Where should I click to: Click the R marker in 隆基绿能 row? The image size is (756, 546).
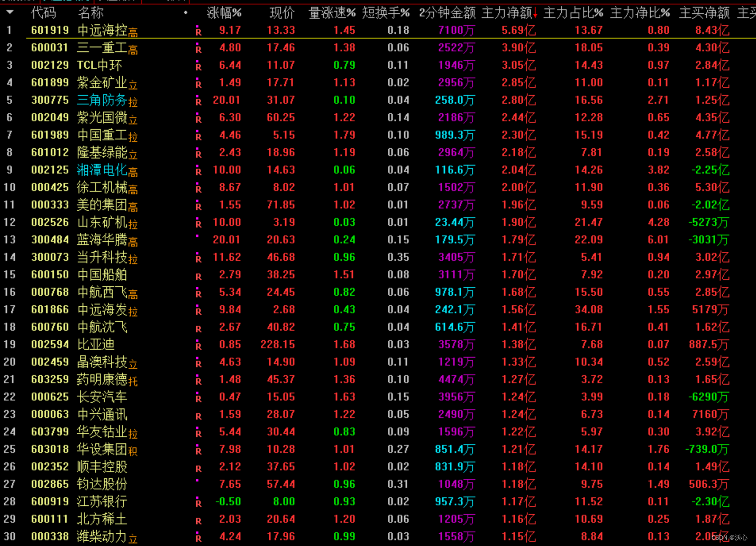[x=198, y=153]
